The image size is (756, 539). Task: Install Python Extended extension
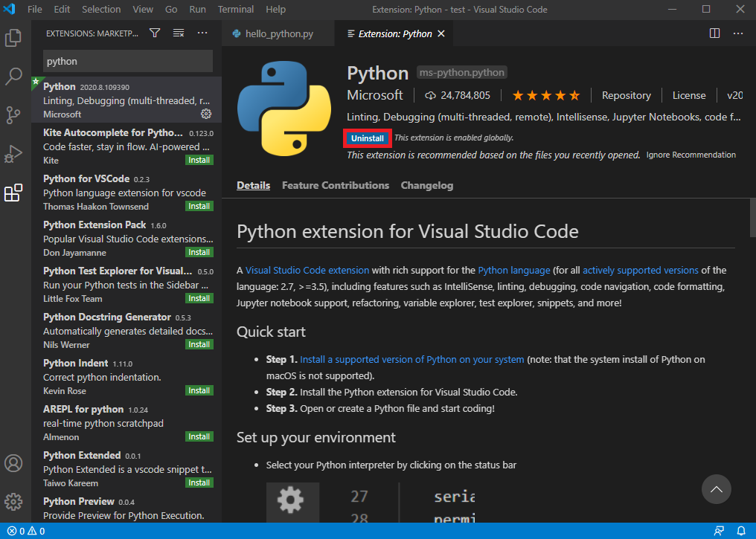(199, 482)
